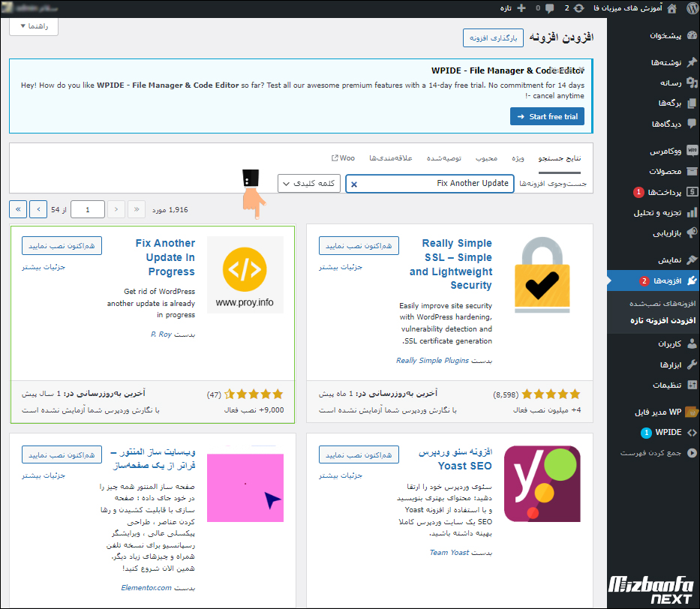Open the chart icon for تجزیه و تحلیل
The width and height of the screenshot is (700, 609).
pyautogui.click(x=692, y=212)
